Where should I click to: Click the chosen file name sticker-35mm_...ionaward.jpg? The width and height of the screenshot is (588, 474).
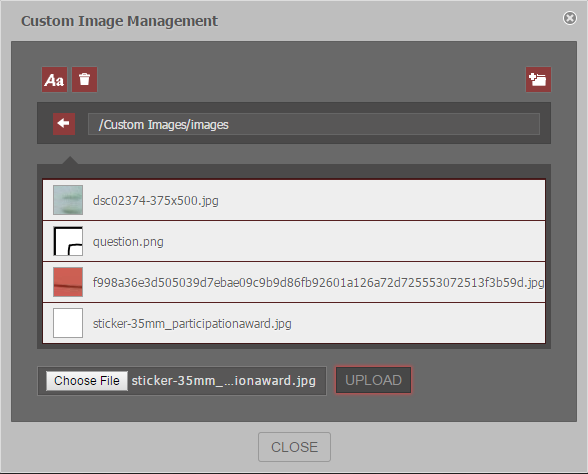coord(224,381)
